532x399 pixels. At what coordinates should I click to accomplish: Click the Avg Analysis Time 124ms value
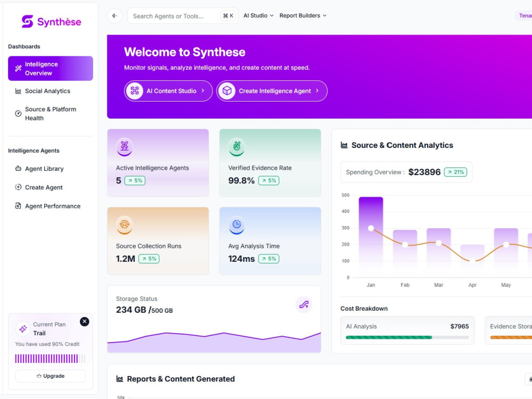coord(241,259)
